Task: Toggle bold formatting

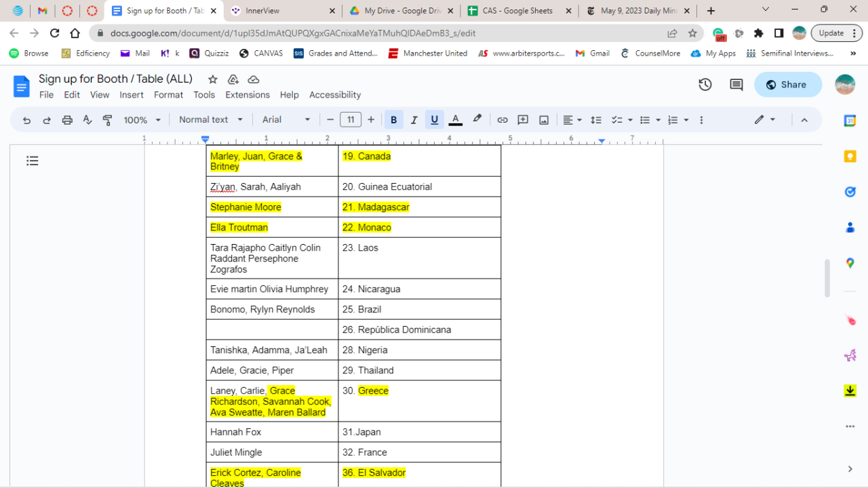Action: click(x=394, y=120)
